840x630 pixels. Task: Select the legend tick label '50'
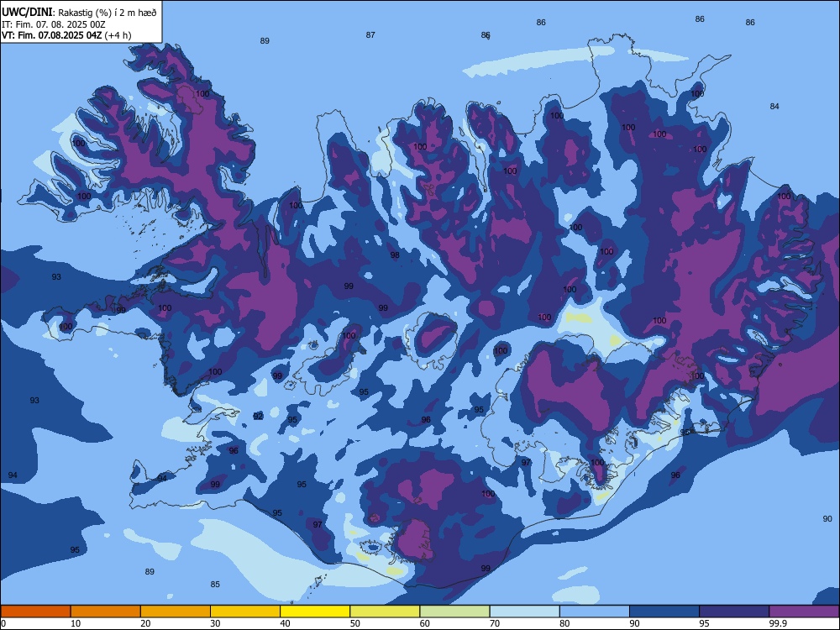(x=355, y=623)
